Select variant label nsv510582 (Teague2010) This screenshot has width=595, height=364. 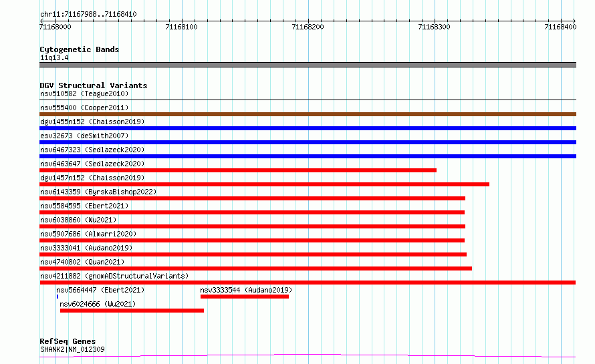(84, 94)
